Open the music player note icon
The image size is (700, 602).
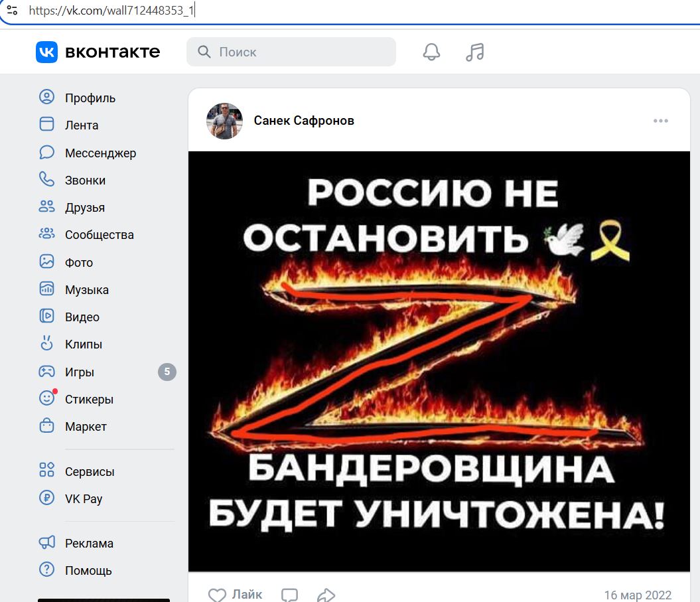tap(474, 52)
